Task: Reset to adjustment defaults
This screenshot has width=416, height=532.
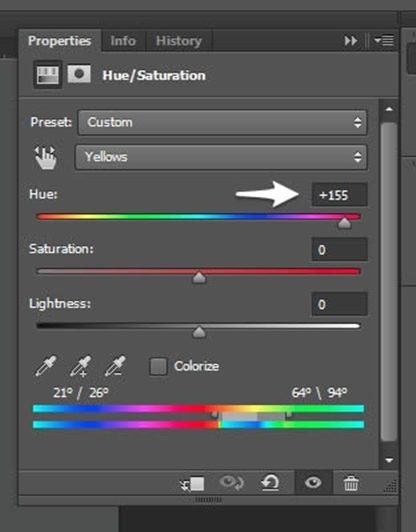Action: [x=270, y=482]
